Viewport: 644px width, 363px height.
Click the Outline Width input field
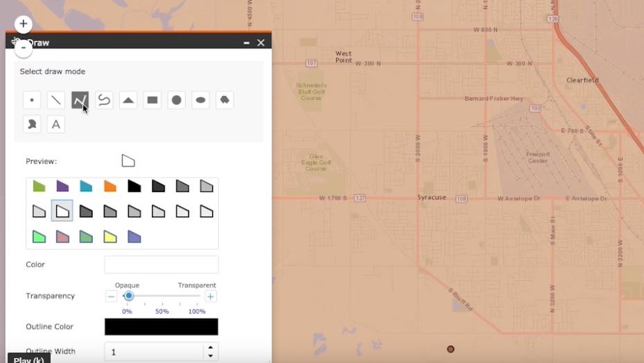(154, 352)
